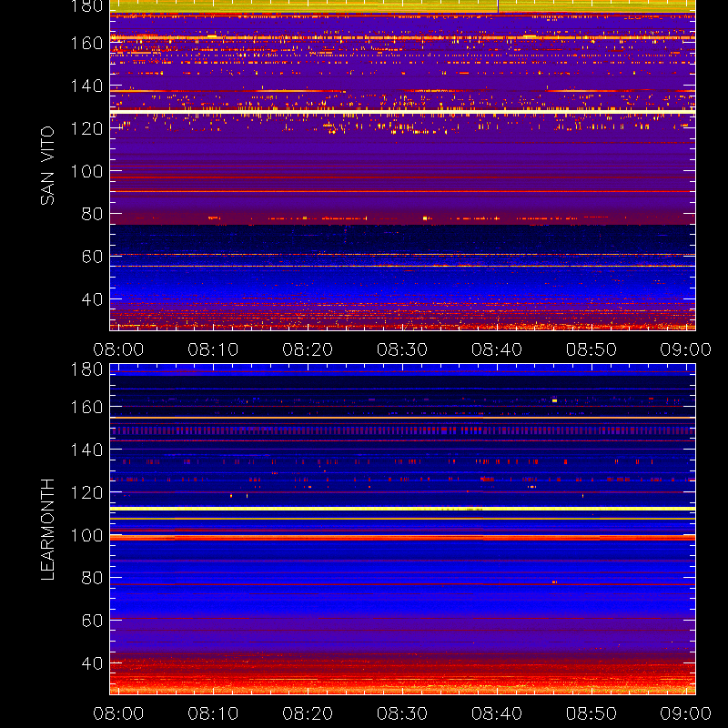The height and width of the screenshot is (728, 728).
Task: Choose the 40 frequency label on Learmonth axis
Action: click(x=92, y=663)
